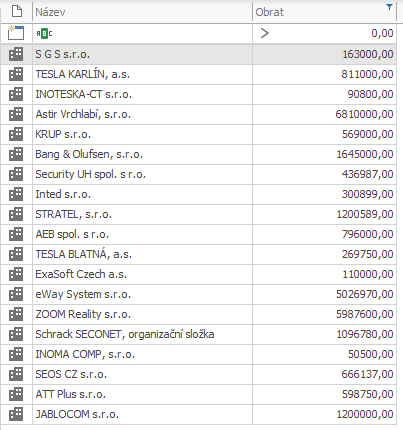403x430 pixels.
Task: Select the eWay System s.r.o. name cell
Action: (x=142, y=294)
